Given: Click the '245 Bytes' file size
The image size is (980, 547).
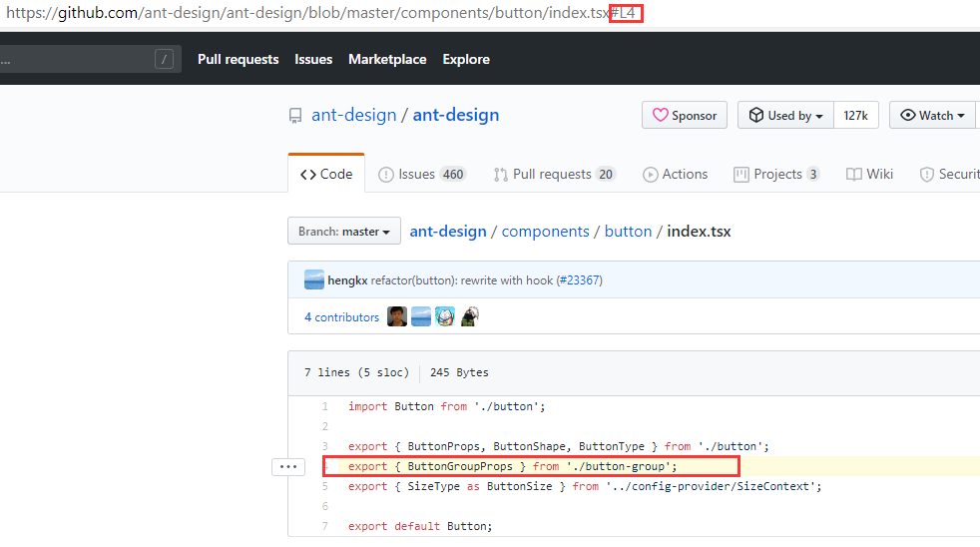Looking at the screenshot, I should click(459, 372).
